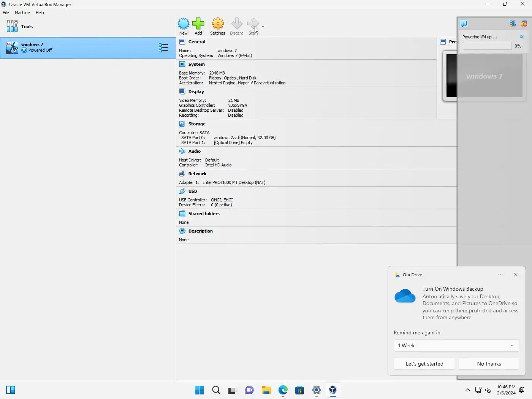
Task: Click the 21 MB video memory value
Action: tap(234, 100)
